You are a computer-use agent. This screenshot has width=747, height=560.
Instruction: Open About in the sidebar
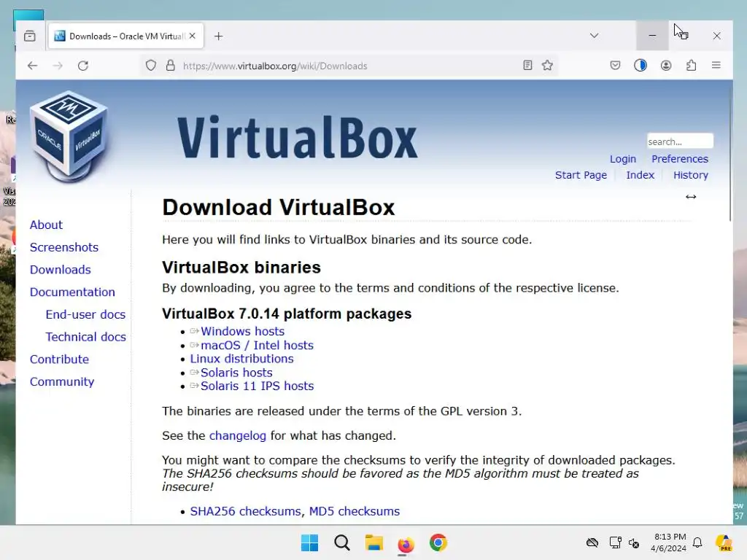coord(46,225)
